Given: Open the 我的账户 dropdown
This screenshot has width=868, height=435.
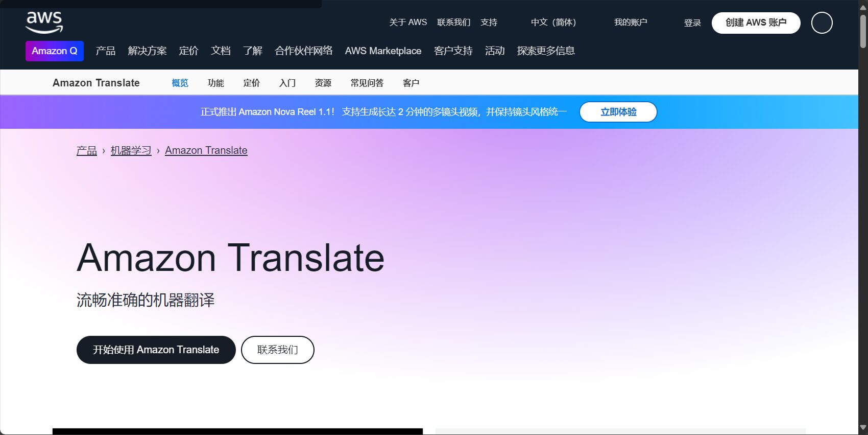Looking at the screenshot, I should tap(631, 22).
